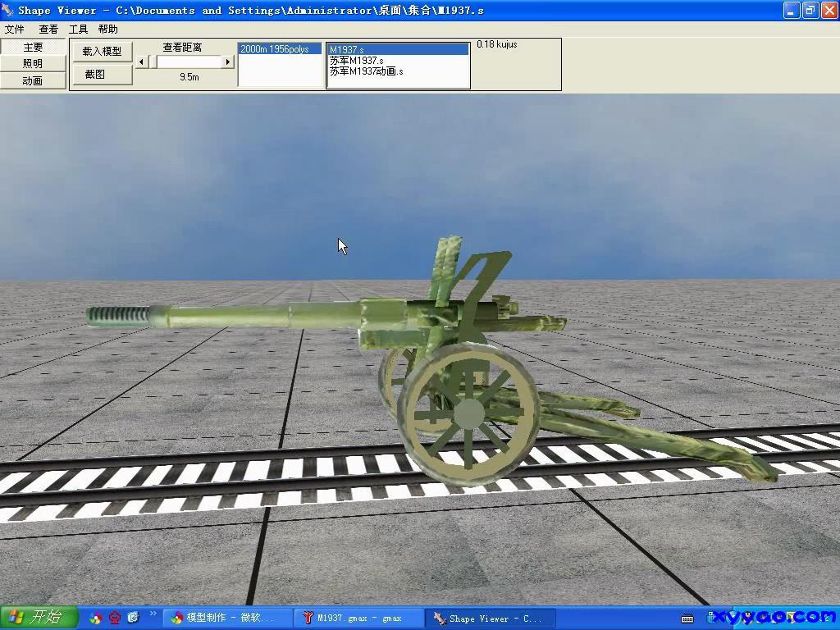The width and height of the screenshot is (840, 630).
Task: Open the 查看 menu
Action: 48,30
